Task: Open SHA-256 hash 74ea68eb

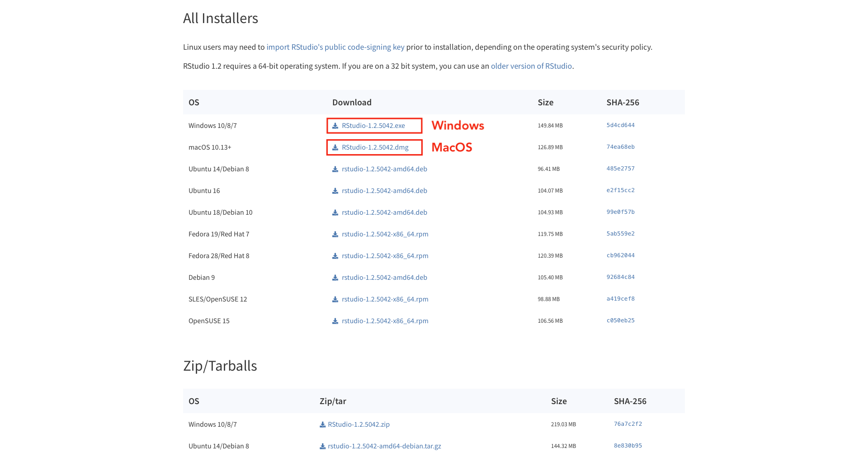Action: click(620, 147)
